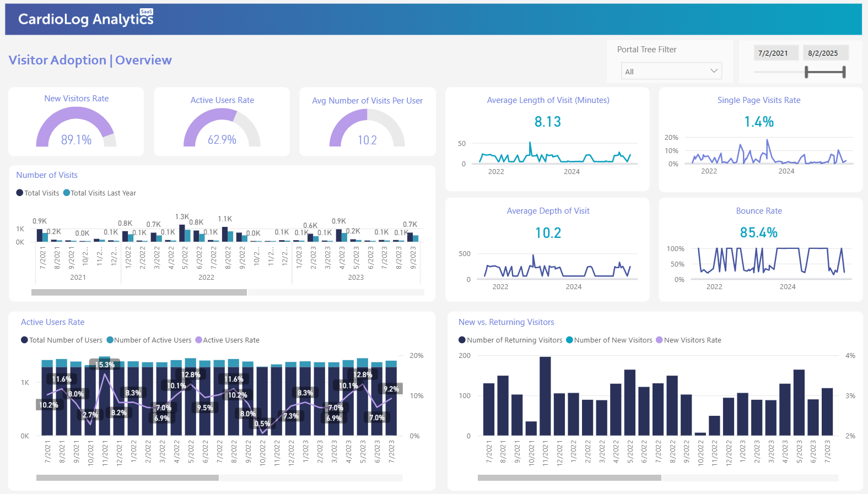This screenshot has height=494, width=868.
Task: Select the New Visitors Rate gauge value 89.1%
Action: [76, 140]
